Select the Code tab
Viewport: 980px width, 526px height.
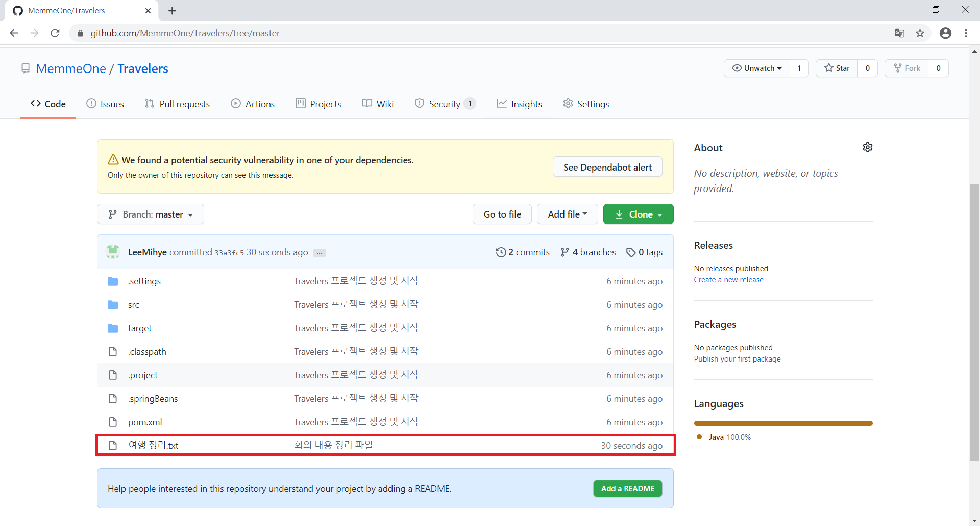[48, 104]
